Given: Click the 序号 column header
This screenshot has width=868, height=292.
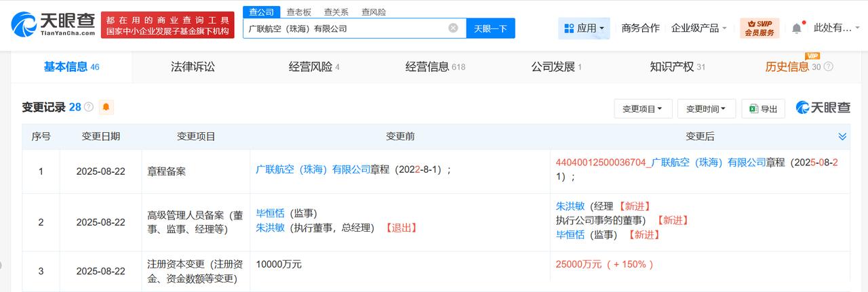Looking at the screenshot, I should (x=41, y=136).
